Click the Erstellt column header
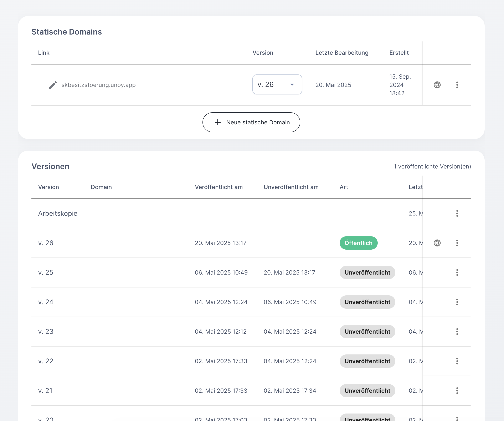The image size is (504, 421). [399, 53]
